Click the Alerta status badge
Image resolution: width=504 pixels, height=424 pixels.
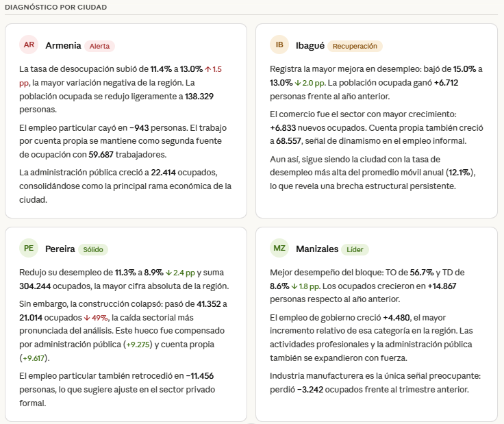click(x=100, y=46)
